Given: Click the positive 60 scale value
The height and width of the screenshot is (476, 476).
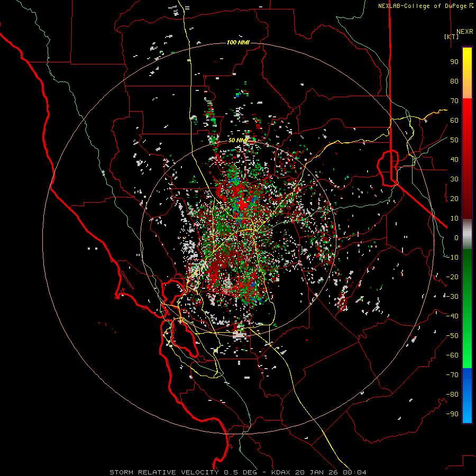Looking at the screenshot, I should coord(454,120).
